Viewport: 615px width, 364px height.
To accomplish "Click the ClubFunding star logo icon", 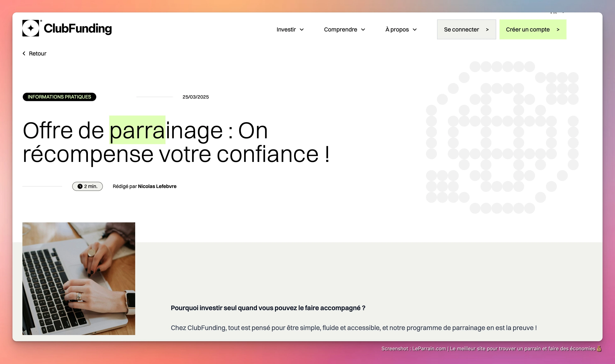I will click(x=31, y=28).
